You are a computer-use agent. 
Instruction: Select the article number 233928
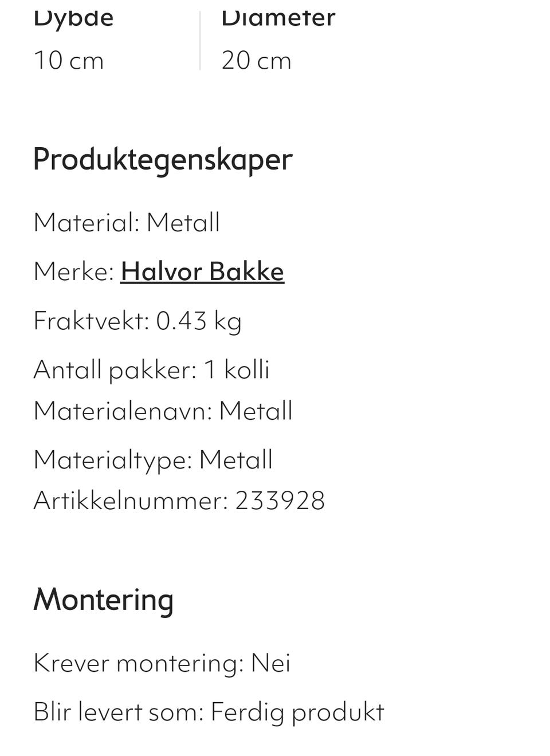280,501
